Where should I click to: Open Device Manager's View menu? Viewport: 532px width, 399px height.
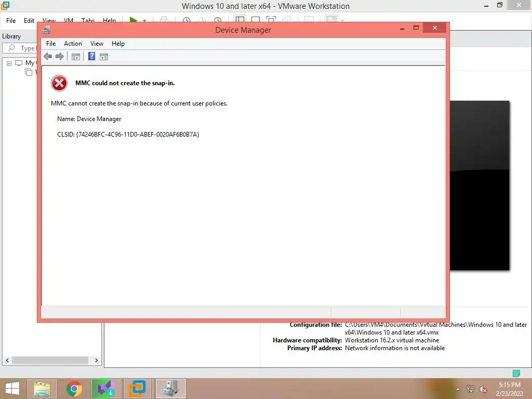pos(97,44)
